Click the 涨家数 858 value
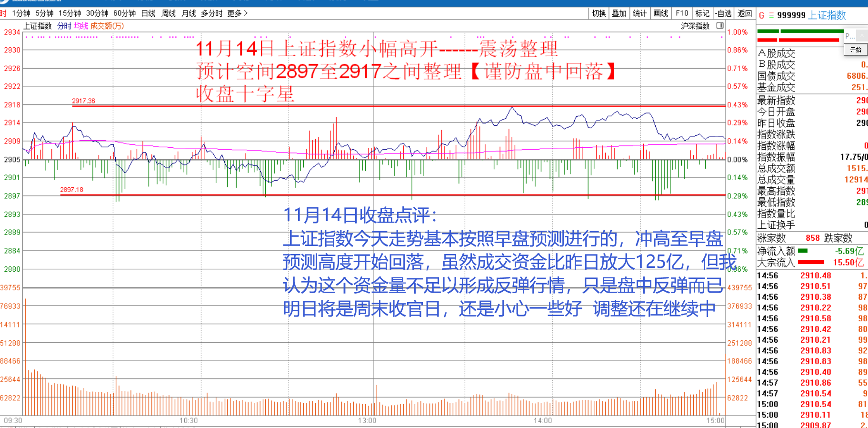 tap(813, 238)
